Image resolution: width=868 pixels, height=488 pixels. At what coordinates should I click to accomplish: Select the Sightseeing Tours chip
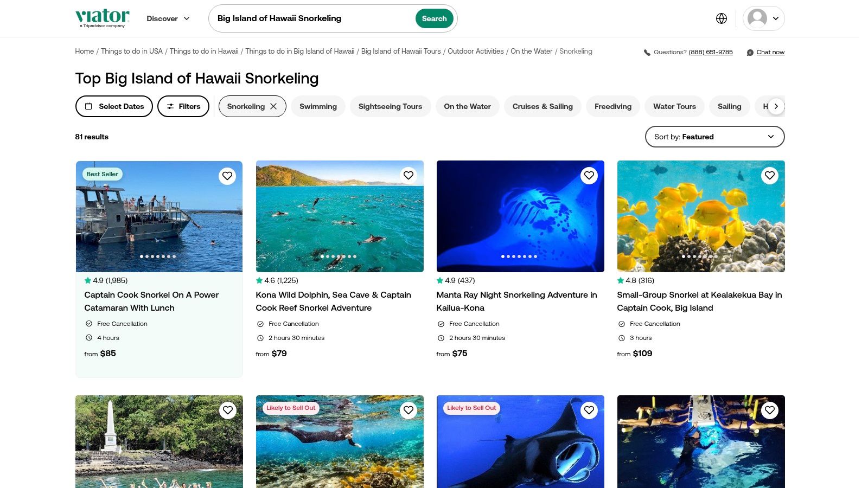coord(390,106)
